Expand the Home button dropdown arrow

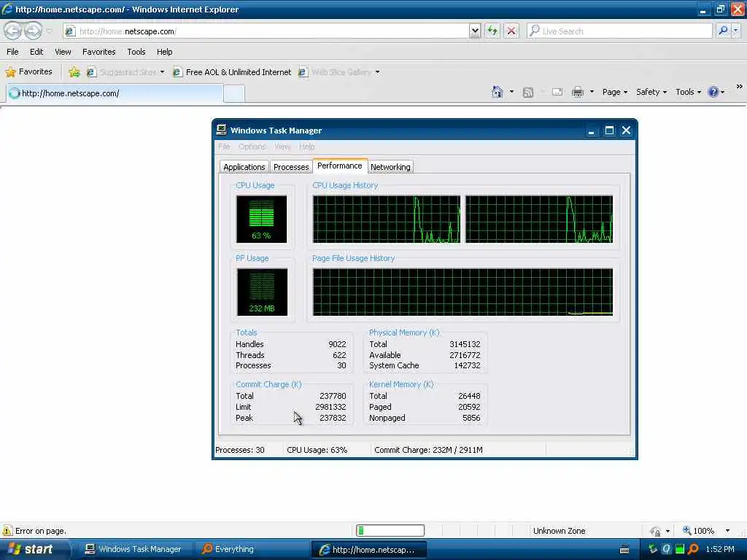tap(511, 92)
